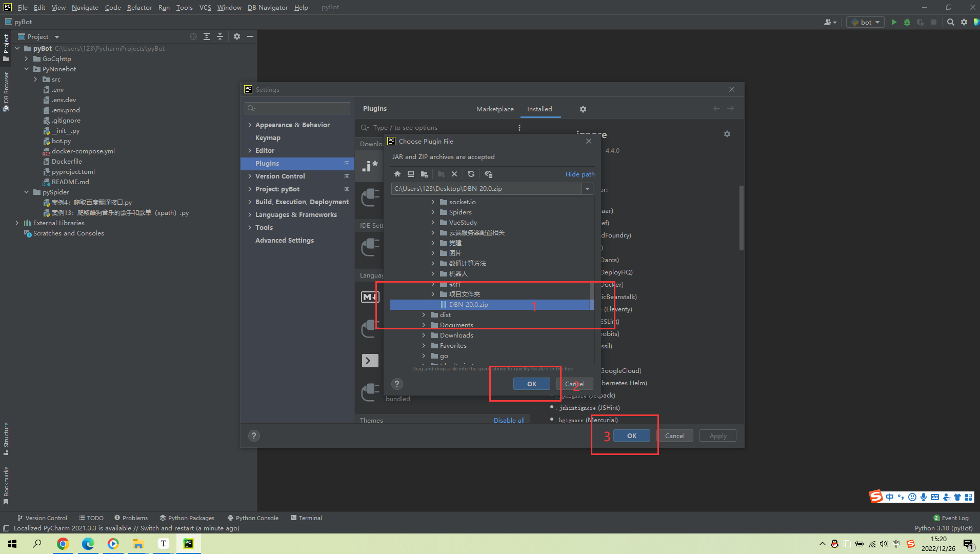Open the Python Packages tab
Image resolution: width=980 pixels, height=554 pixels.
point(187,518)
